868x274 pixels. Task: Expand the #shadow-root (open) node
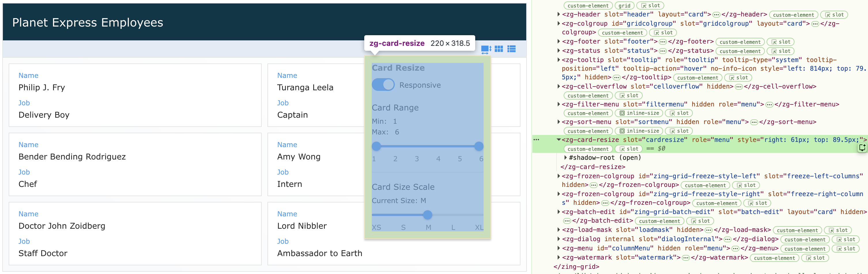click(x=565, y=157)
